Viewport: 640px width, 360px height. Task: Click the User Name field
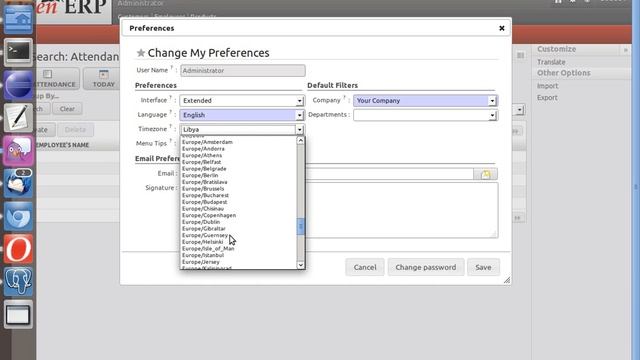pos(242,71)
